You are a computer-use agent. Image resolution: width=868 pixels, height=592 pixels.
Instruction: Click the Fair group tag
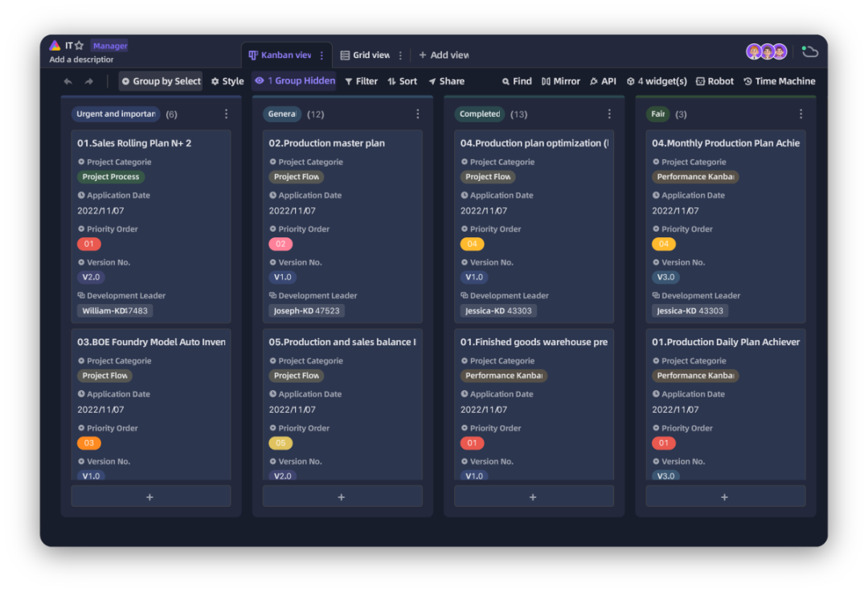point(657,114)
